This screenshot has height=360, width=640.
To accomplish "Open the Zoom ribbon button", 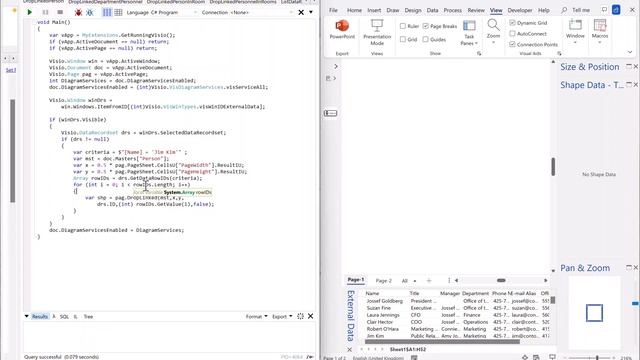I will (x=493, y=31).
